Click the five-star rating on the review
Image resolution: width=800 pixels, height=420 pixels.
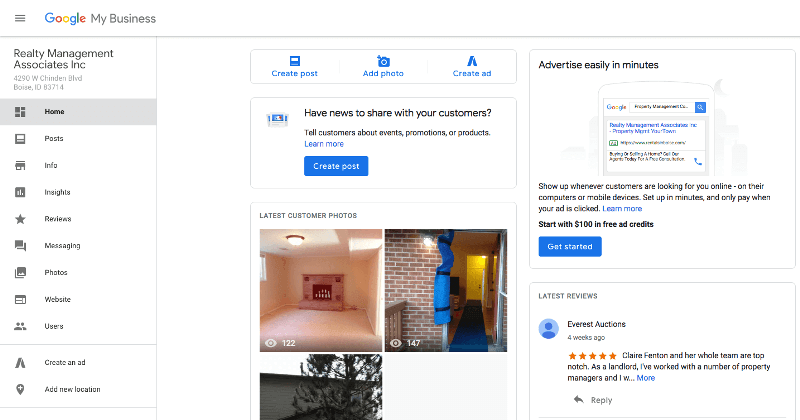[x=592, y=356]
